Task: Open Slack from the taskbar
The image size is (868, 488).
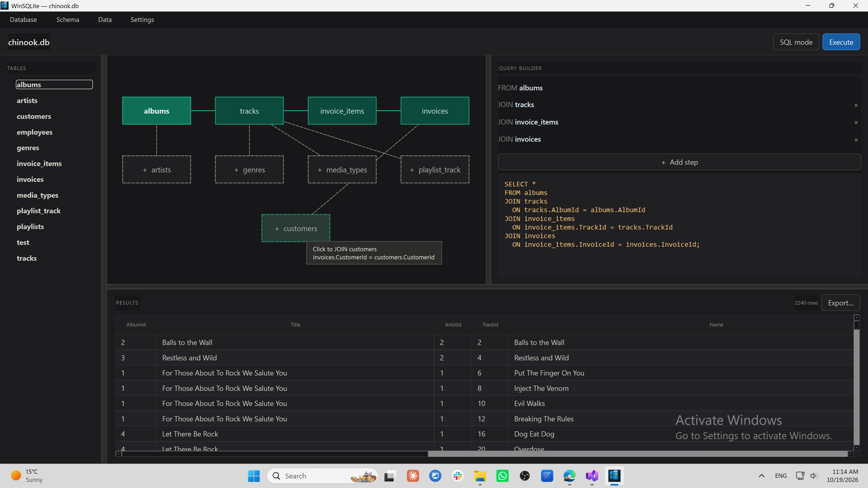Action: [x=458, y=476]
